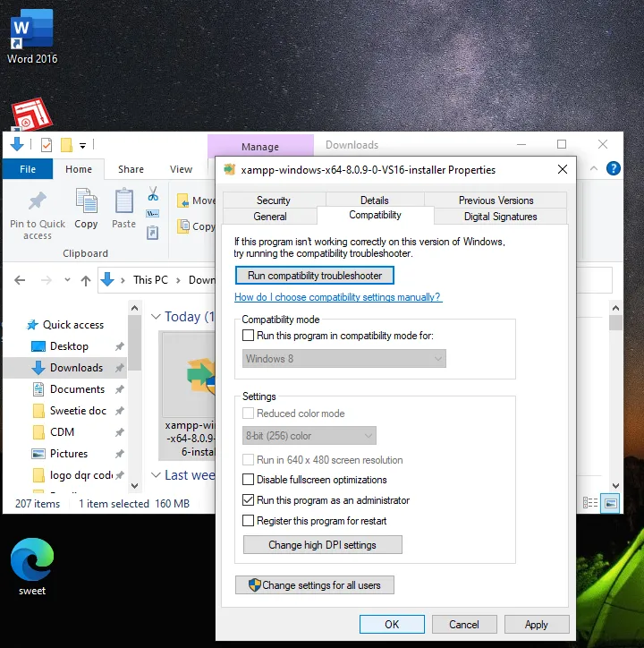Switch to the Digital Signatures tab
644x648 pixels.
500,216
